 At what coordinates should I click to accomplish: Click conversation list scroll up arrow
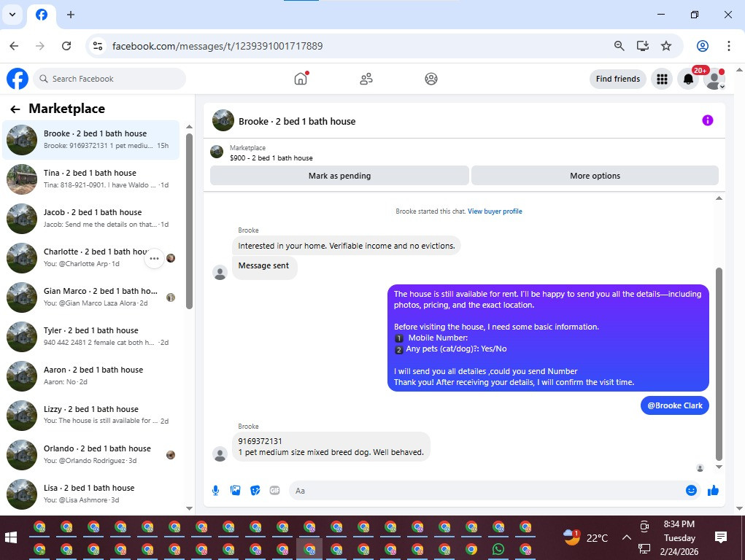189,127
